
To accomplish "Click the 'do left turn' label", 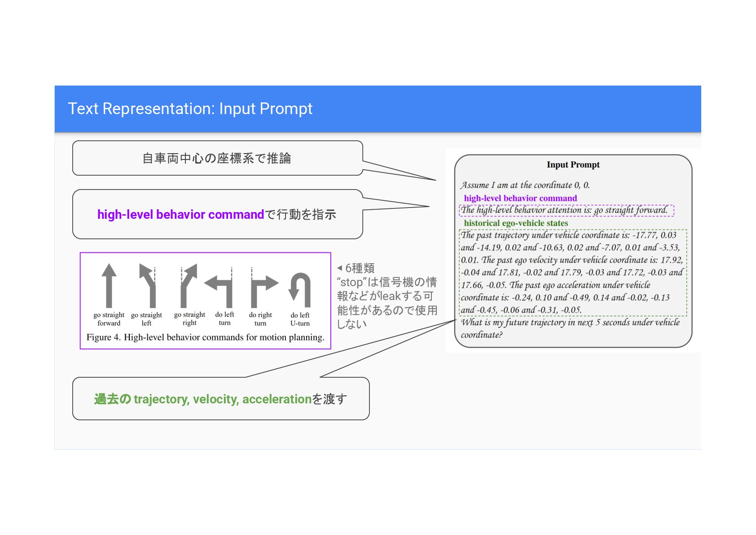I will tap(224, 318).
